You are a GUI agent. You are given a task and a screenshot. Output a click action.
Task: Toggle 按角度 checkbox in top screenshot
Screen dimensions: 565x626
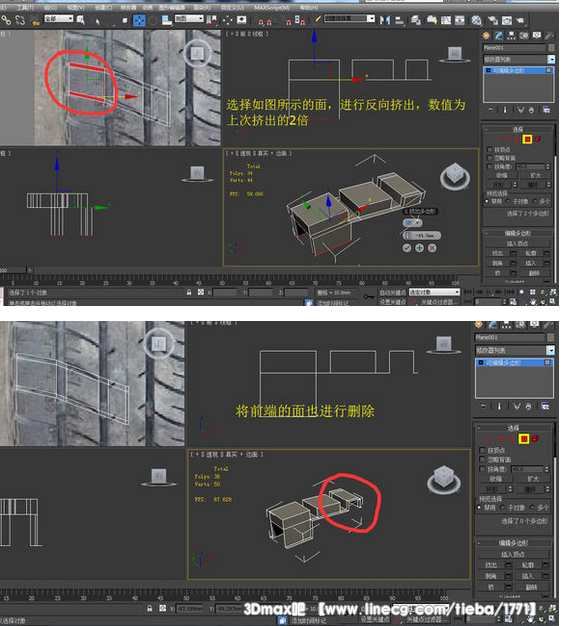(x=490, y=166)
